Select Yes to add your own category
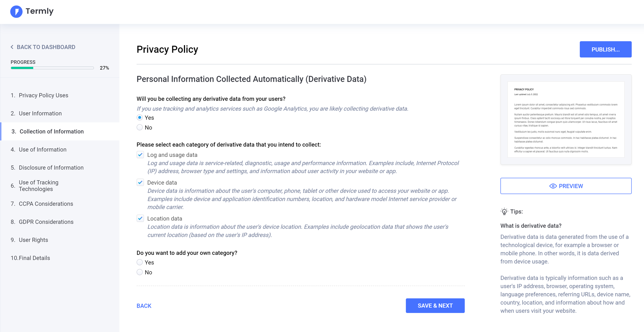This screenshot has height=332, width=644. 140,262
